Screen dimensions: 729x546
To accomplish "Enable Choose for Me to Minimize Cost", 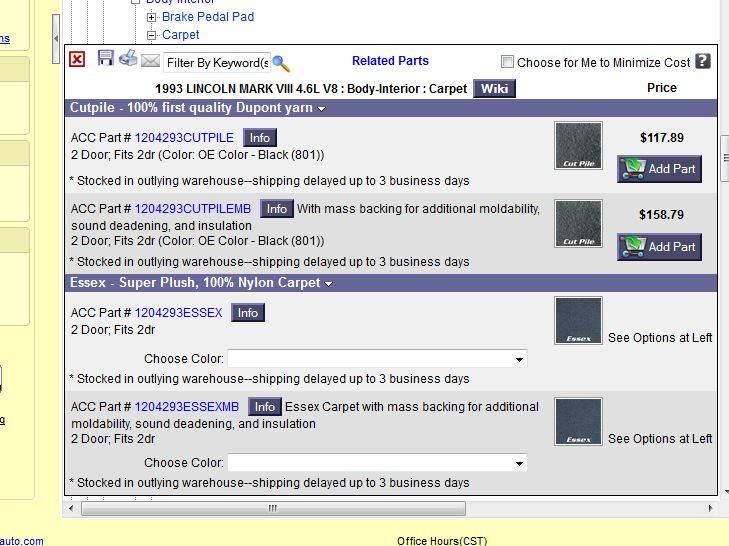I will tap(507, 62).
